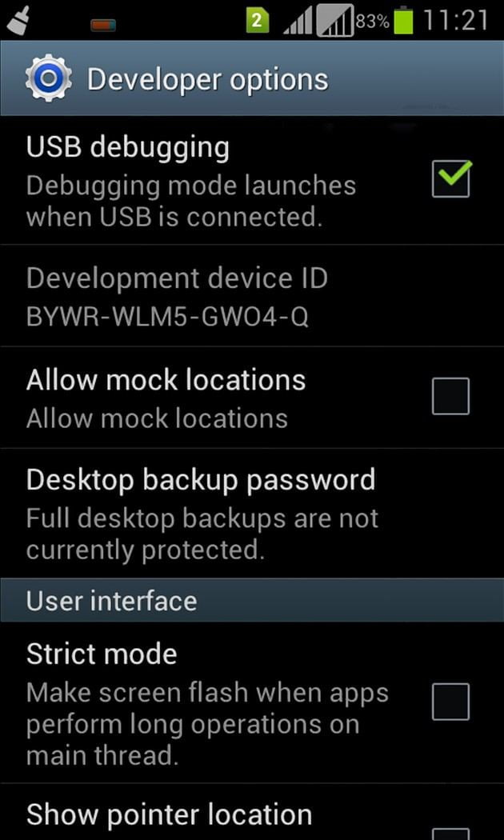
Task: Tap the Developer options title text
Action: (x=208, y=80)
